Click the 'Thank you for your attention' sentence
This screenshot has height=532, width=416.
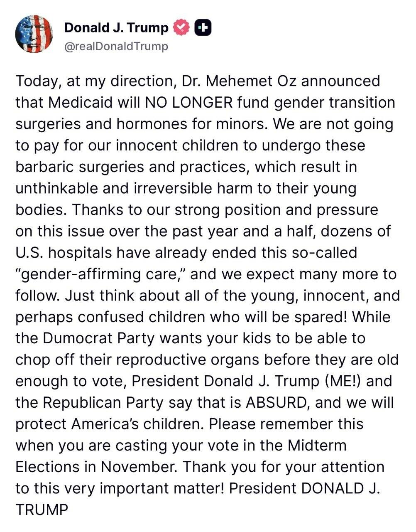pos(284,467)
